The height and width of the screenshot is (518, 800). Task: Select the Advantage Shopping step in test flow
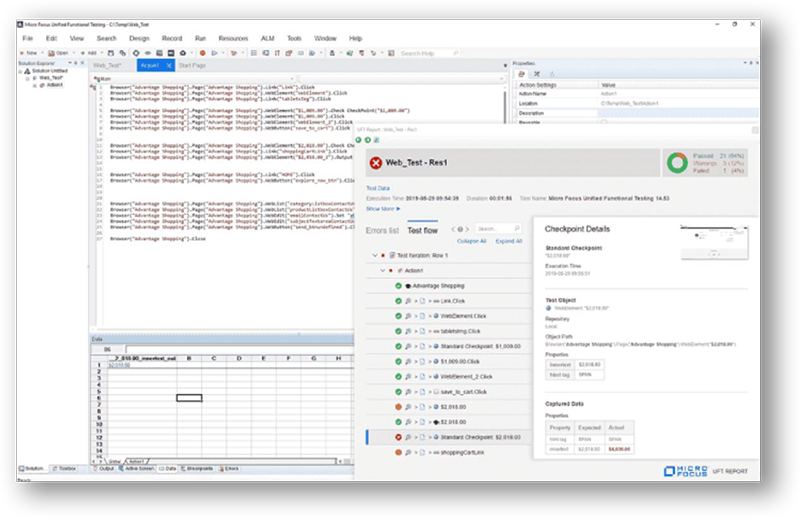click(x=449, y=286)
